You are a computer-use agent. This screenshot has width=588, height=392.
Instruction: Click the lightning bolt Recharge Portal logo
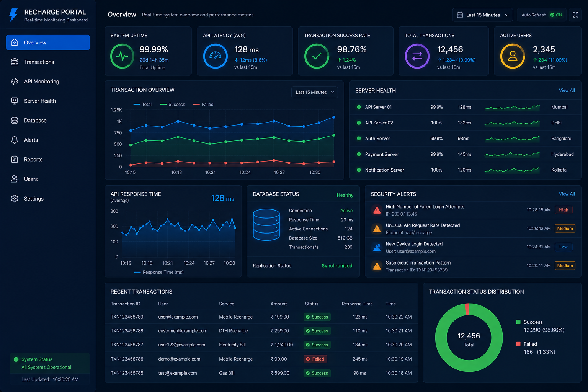coord(13,15)
